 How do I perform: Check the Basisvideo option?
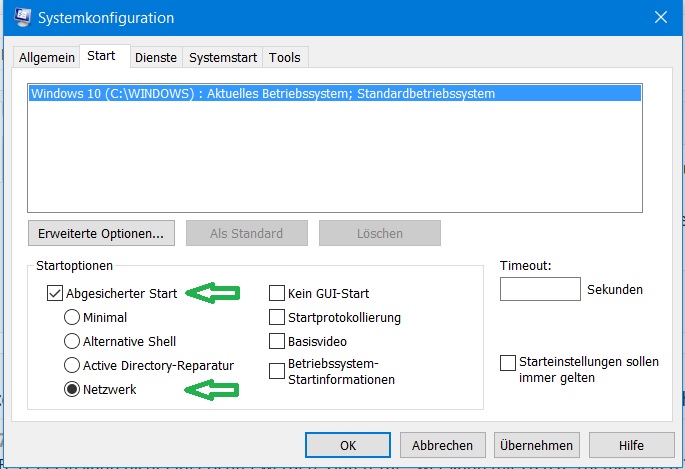tap(277, 341)
